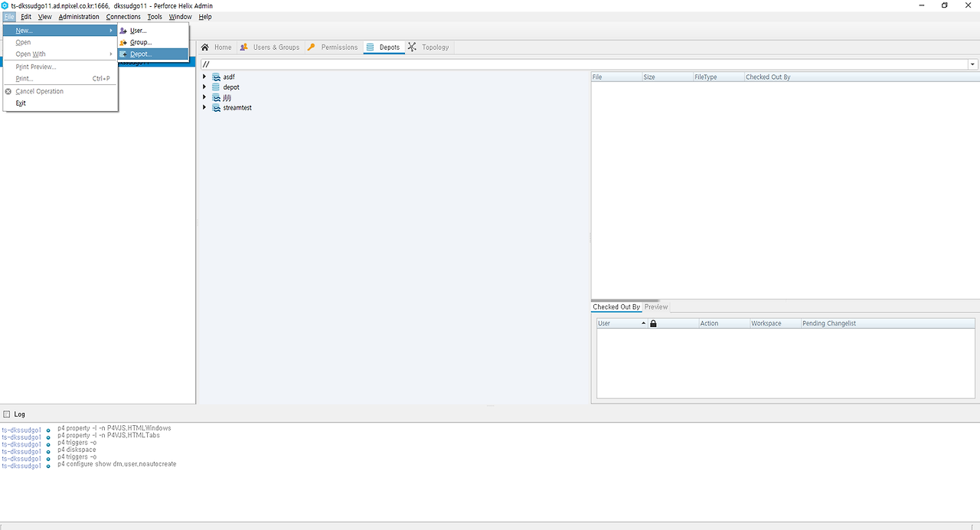Screen dimensions: 980x530
Task: Choose Depot... from New submenu
Action: pos(153,54)
